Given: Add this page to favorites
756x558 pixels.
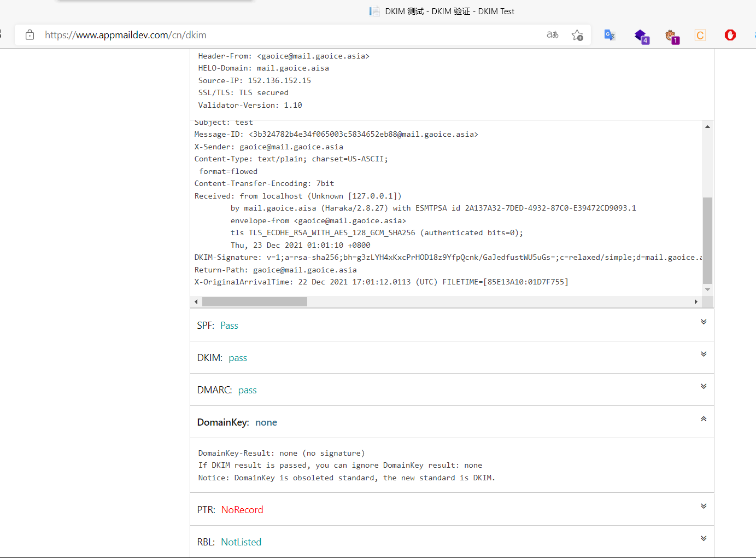Looking at the screenshot, I should 577,35.
